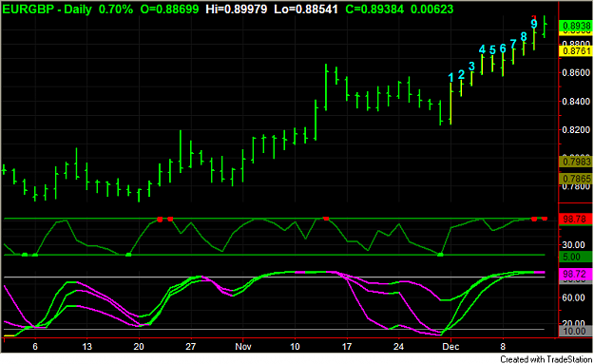Click the date axis label 10

pos(295,347)
